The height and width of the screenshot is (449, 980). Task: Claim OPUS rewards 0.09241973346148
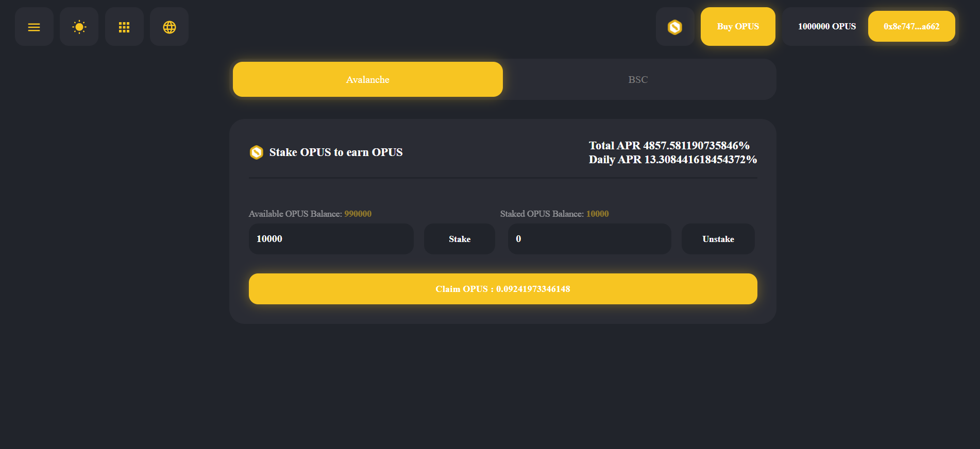click(503, 289)
